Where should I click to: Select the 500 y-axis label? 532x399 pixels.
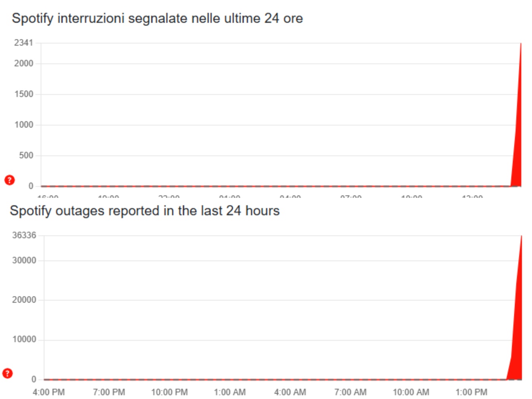(x=26, y=155)
